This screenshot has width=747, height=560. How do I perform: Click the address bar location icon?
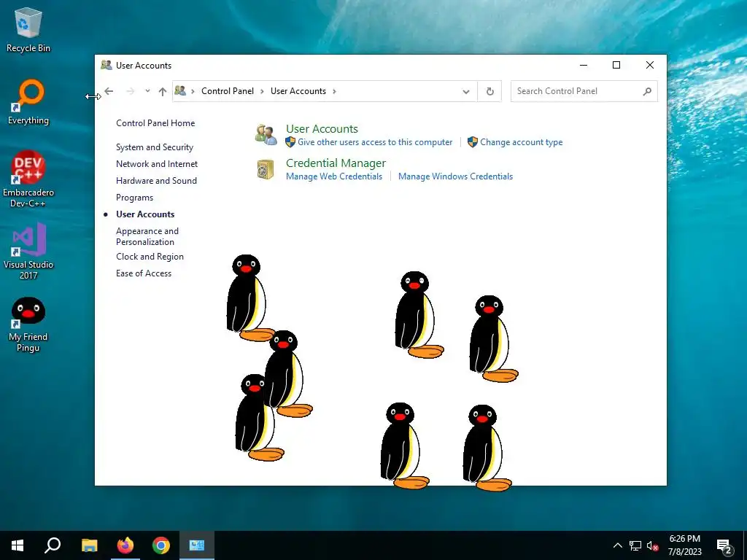click(x=180, y=90)
